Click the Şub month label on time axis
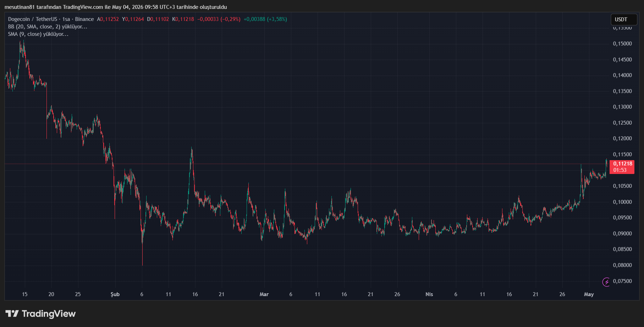The height and width of the screenshot is (327, 644). coord(115,294)
